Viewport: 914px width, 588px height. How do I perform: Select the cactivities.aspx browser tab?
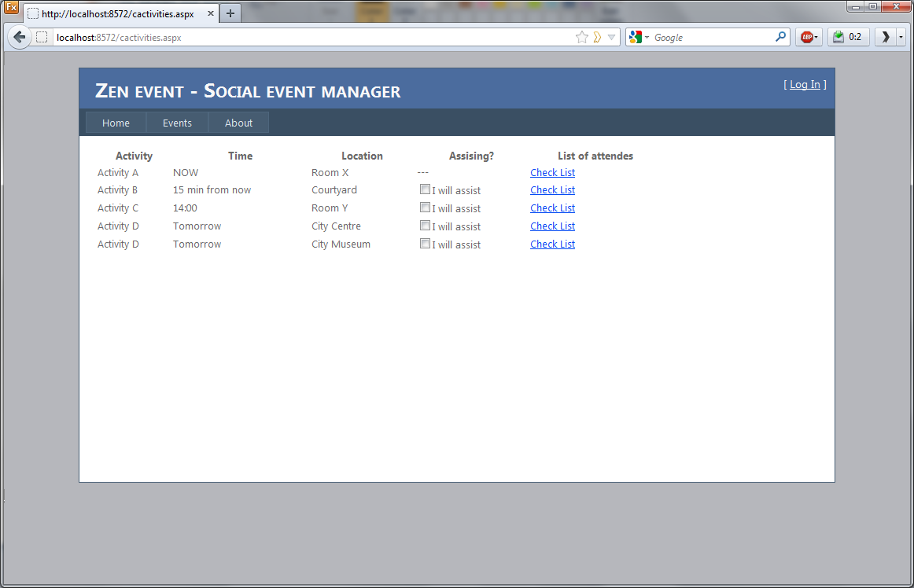pos(121,13)
